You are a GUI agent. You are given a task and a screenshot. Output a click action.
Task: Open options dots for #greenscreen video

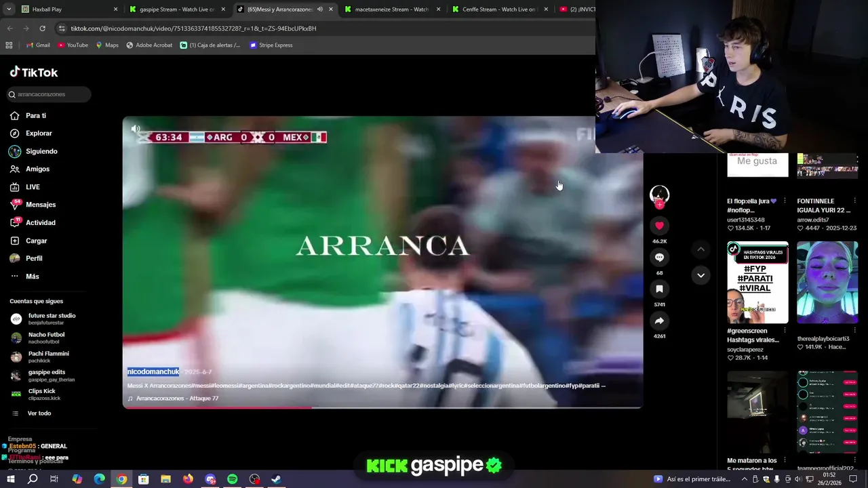[785, 331]
